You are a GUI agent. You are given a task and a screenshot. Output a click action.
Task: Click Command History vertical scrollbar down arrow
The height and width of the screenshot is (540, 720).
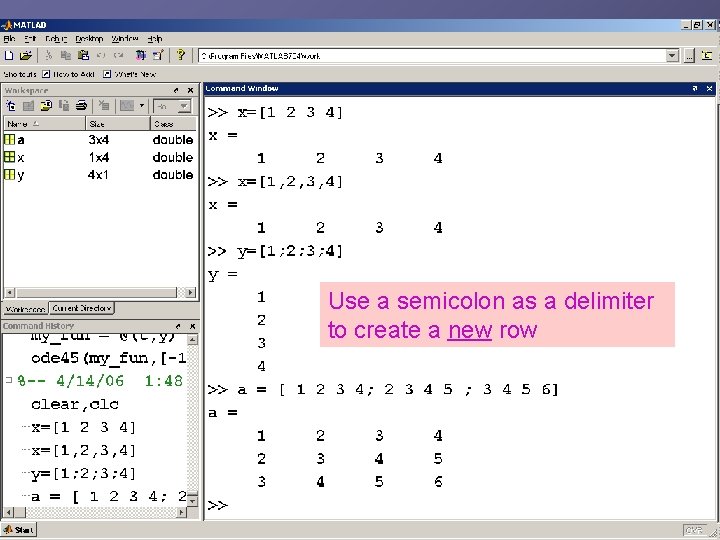(x=193, y=501)
